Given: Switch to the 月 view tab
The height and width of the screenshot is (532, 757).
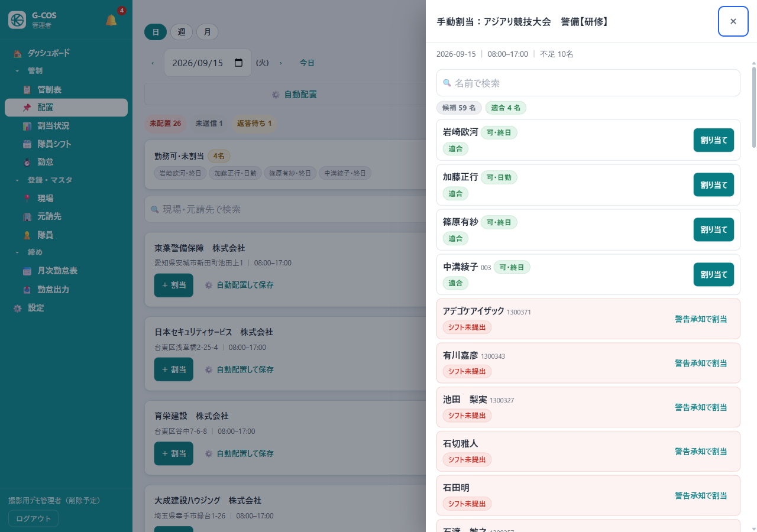Looking at the screenshot, I should click(208, 32).
